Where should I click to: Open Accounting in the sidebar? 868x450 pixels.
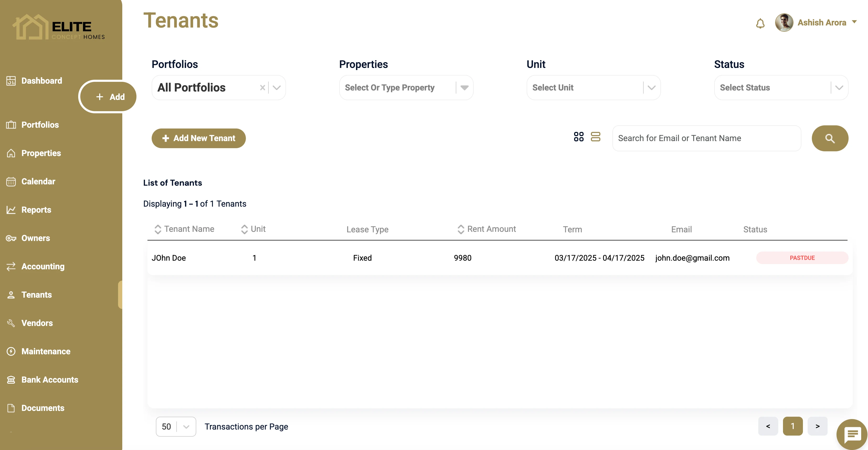[43, 266]
